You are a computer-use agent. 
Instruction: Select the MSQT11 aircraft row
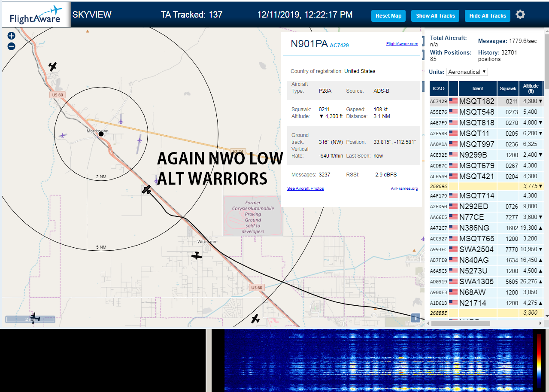point(486,134)
